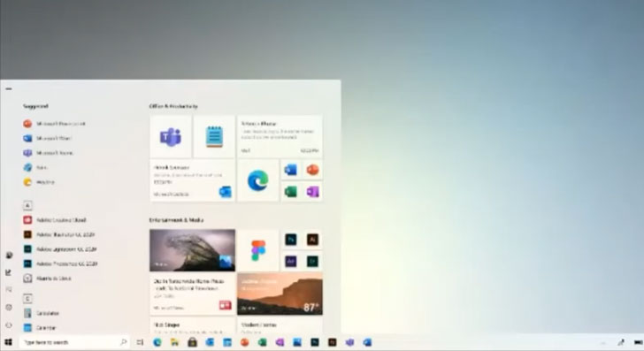
Task: Click the search magnifier icon in taskbar
Action: tap(123, 342)
